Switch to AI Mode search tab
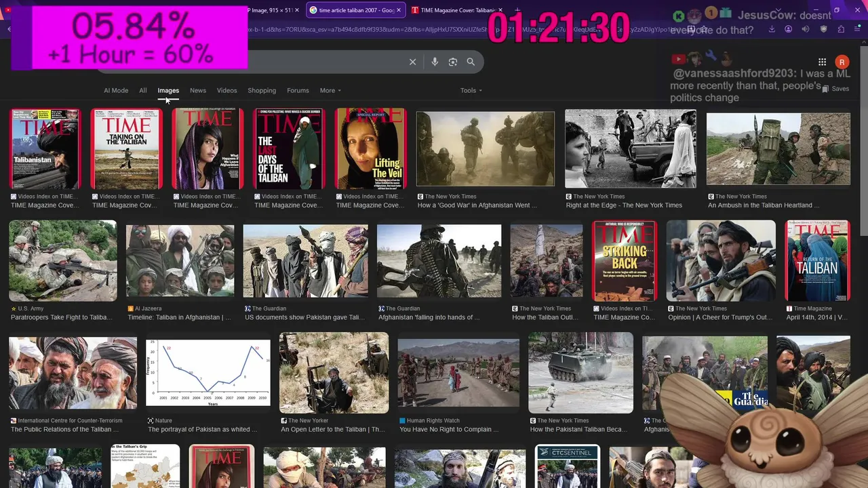The height and width of the screenshot is (488, 868). pos(116,90)
